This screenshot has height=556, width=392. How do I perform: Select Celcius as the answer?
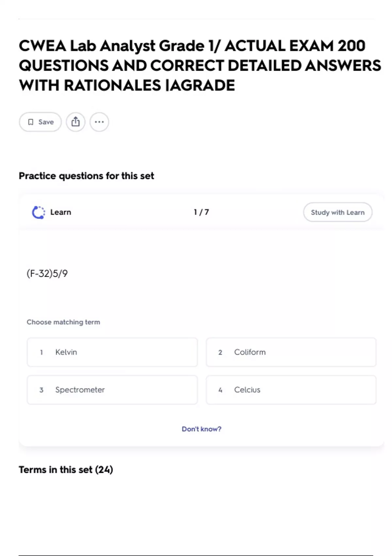pos(291,390)
